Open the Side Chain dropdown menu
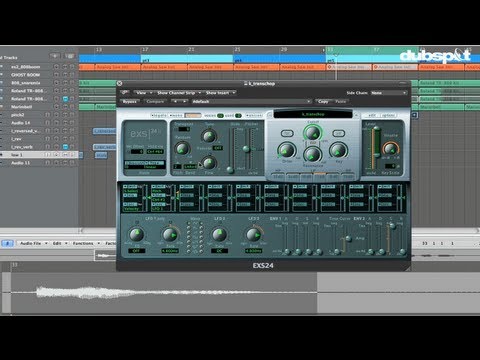This screenshot has width=480, height=360. 389,93
